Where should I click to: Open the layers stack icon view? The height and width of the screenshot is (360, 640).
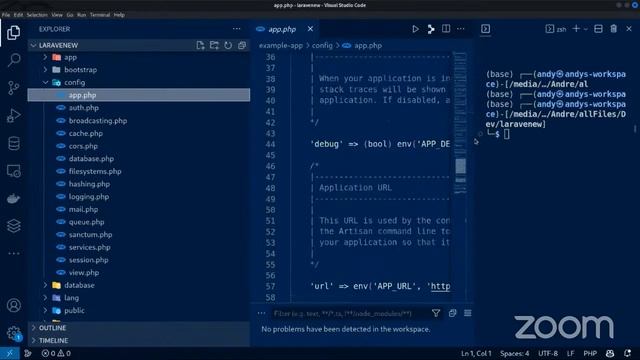click(13, 226)
